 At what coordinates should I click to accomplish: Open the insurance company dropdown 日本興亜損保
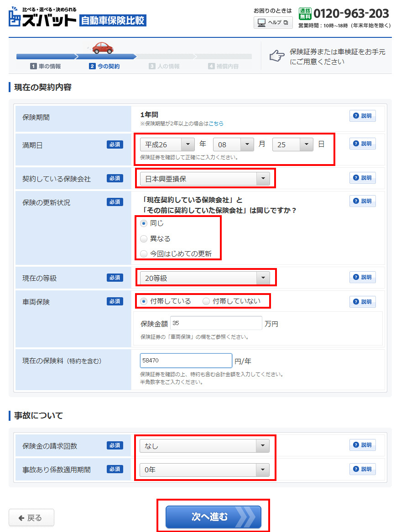tap(204, 179)
